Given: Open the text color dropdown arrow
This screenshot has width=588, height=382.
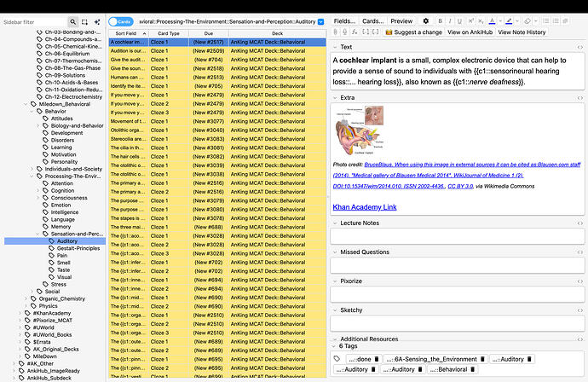Looking at the screenshot, I should 500,21.
